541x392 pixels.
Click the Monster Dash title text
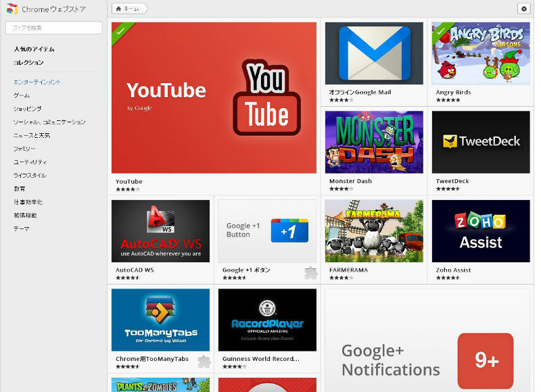click(350, 181)
